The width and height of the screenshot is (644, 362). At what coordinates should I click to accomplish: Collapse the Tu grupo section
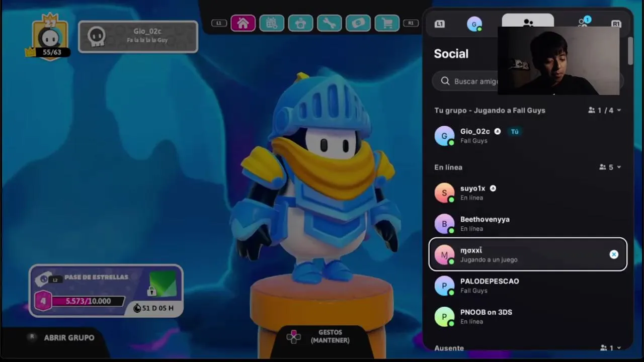tap(619, 110)
